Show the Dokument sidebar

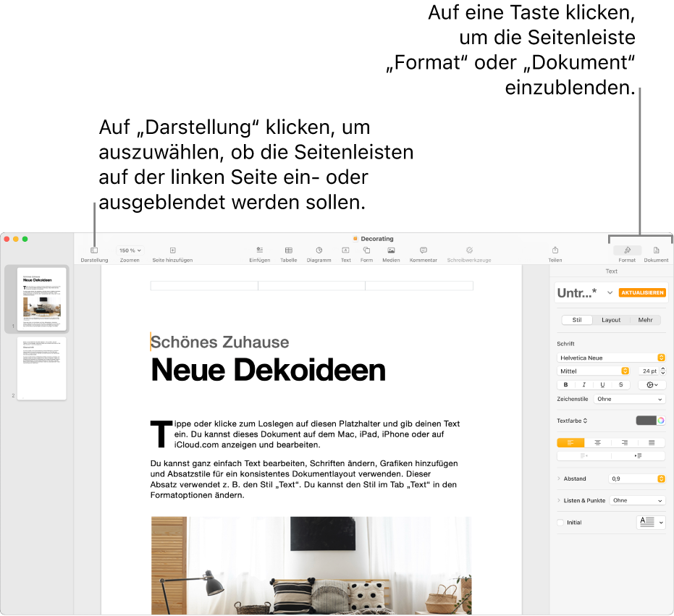click(x=656, y=250)
